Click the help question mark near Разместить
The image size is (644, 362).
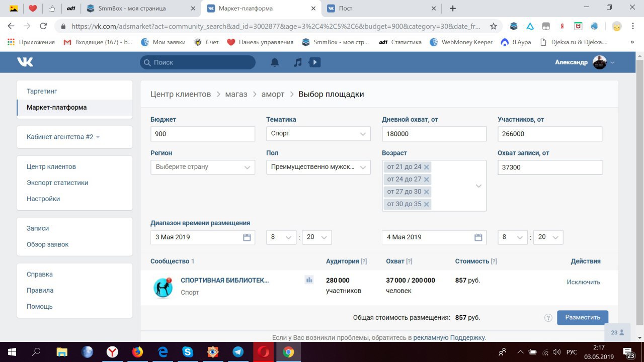coord(548,318)
